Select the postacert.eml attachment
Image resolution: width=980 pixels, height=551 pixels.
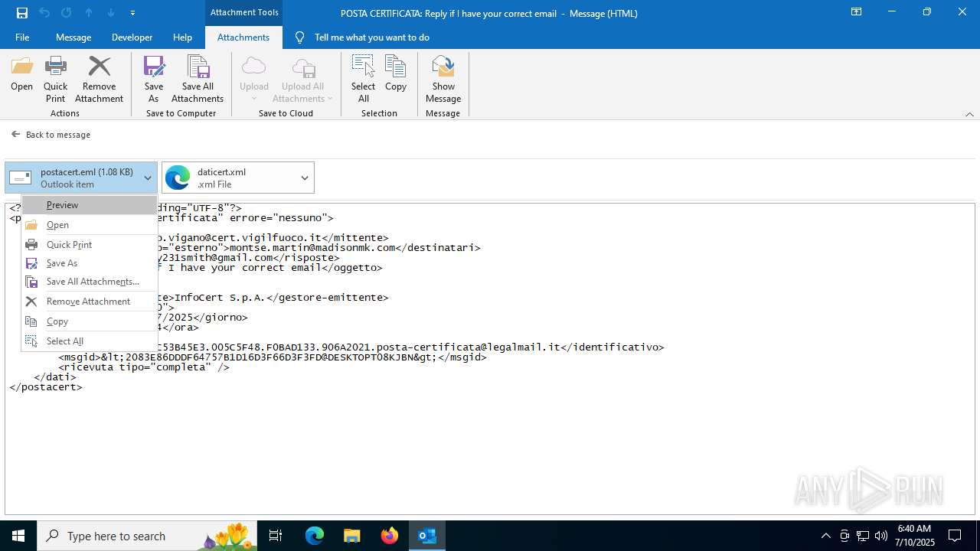click(72, 178)
